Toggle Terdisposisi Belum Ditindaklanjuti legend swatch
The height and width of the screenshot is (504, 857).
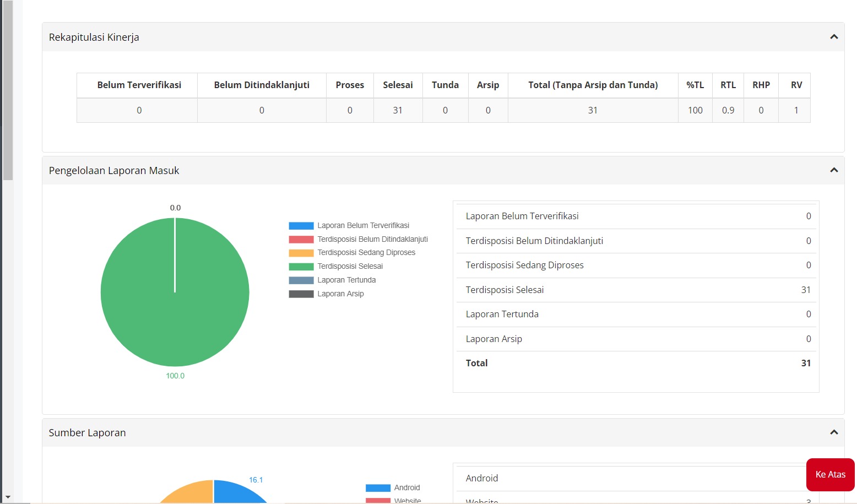click(301, 240)
